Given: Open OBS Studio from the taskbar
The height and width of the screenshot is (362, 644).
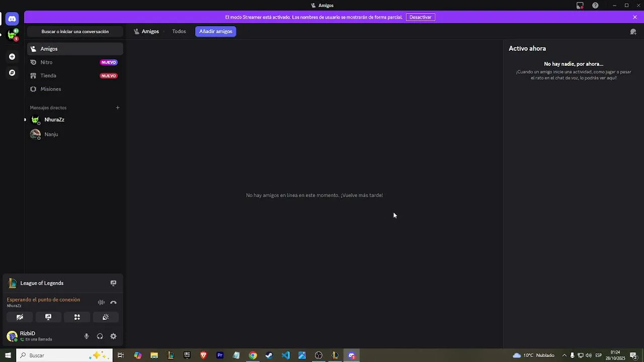Looking at the screenshot, I should click(x=318, y=355).
